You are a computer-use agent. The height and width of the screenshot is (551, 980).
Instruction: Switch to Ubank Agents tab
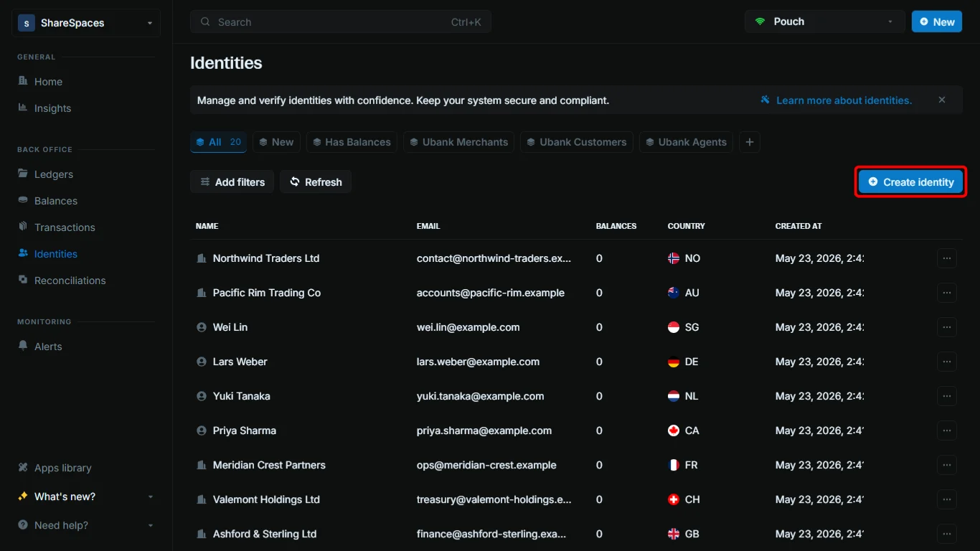pyautogui.click(x=686, y=142)
